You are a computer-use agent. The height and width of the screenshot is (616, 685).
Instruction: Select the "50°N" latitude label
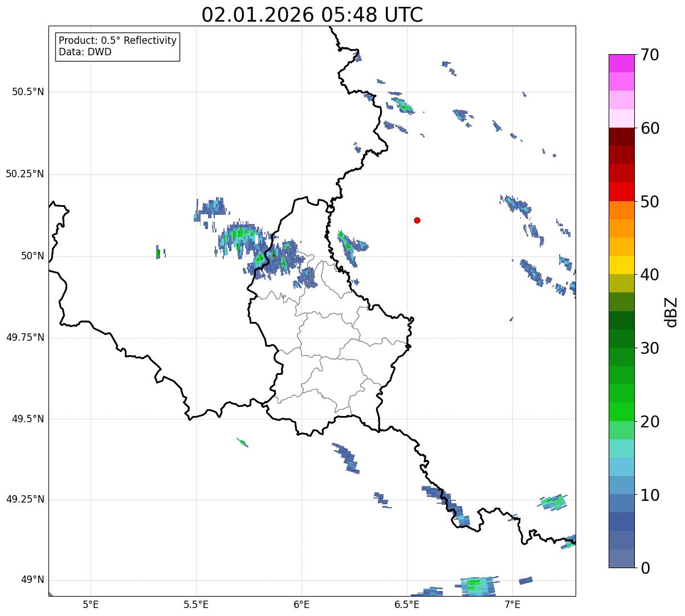pyautogui.click(x=32, y=256)
